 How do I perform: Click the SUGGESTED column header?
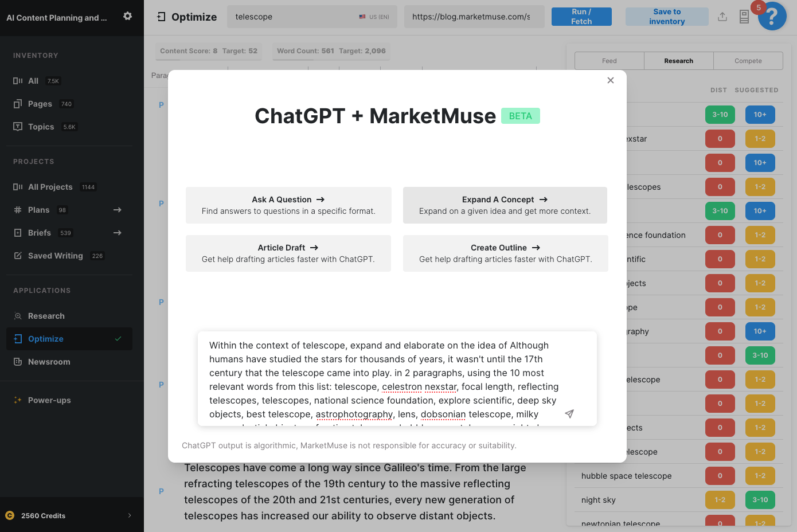pos(757,90)
